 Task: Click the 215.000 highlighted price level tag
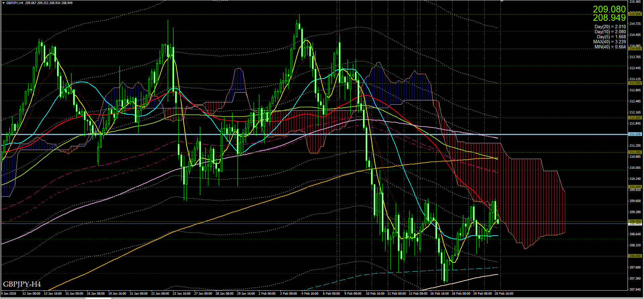[635, 14]
